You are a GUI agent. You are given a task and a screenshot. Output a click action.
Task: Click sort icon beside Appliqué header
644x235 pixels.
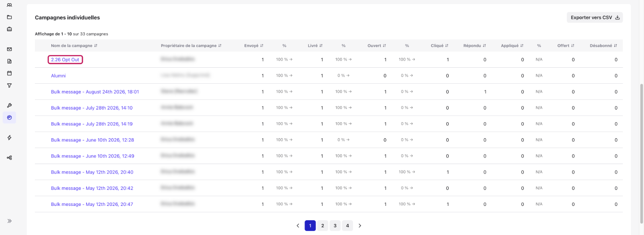tap(522, 46)
